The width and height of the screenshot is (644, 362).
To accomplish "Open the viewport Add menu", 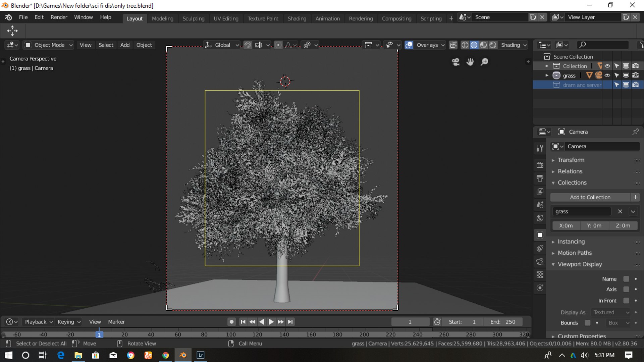I will click(x=125, y=45).
